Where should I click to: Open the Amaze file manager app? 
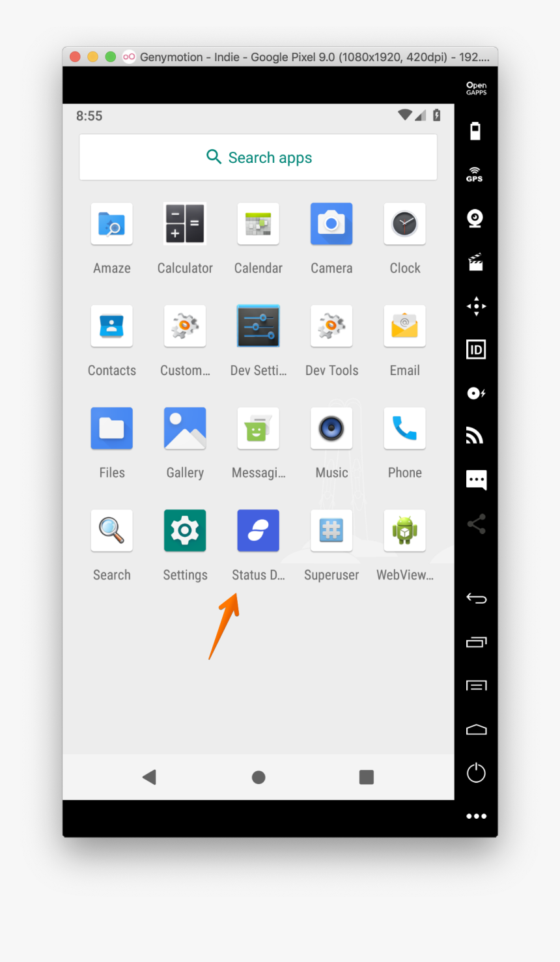coord(112,224)
